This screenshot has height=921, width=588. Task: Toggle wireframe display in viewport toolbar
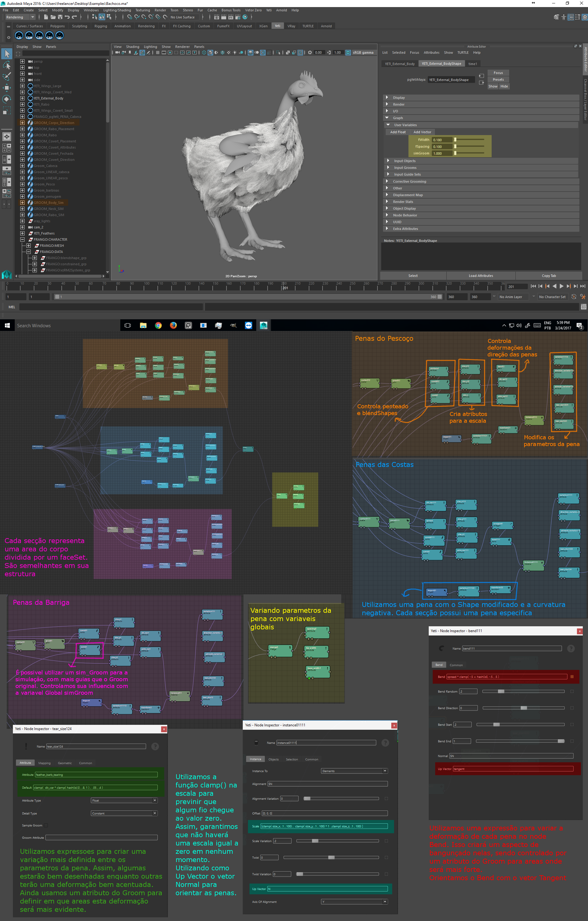click(x=204, y=53)
